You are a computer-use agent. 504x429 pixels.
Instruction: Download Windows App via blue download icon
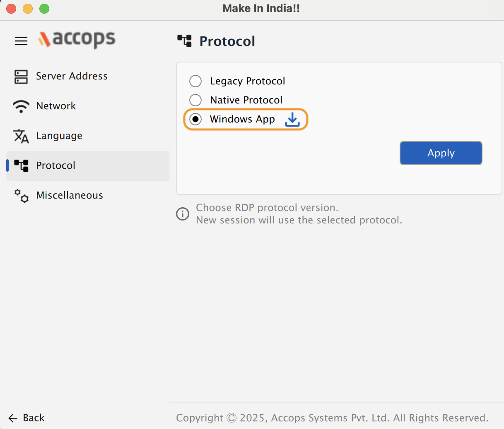tap(292, 120)
